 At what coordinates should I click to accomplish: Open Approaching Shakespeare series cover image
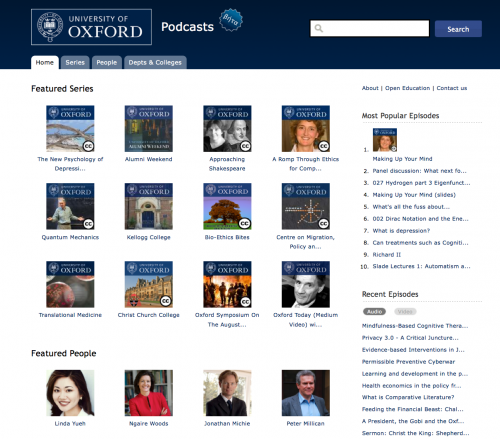click(227, 129)
